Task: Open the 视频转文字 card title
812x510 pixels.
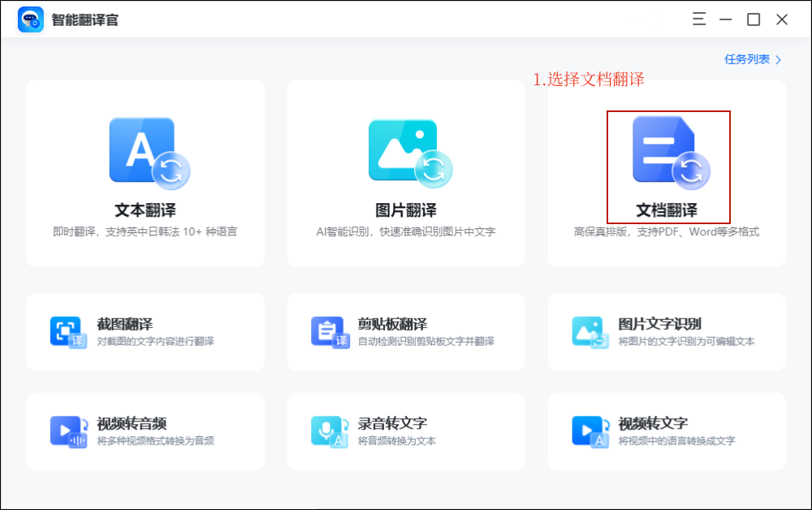Action: [x=653, y=423]
